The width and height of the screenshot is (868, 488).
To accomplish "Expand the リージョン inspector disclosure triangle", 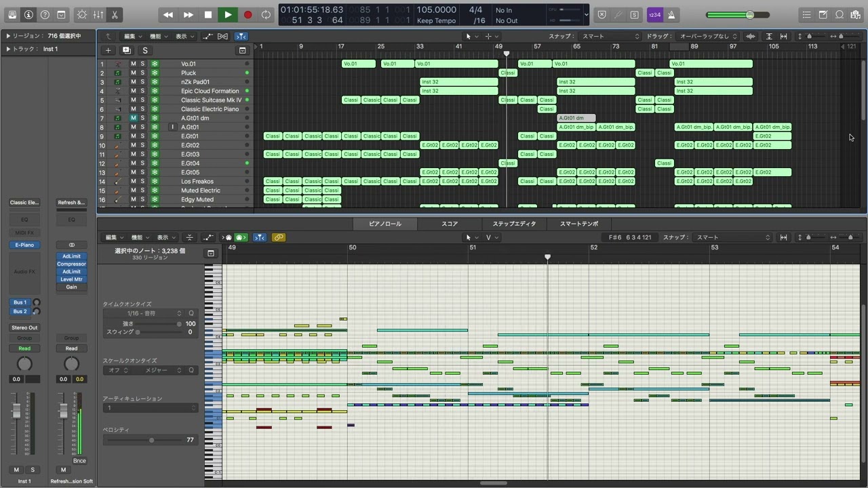I will pyautogui.click(x=8, y=36).
